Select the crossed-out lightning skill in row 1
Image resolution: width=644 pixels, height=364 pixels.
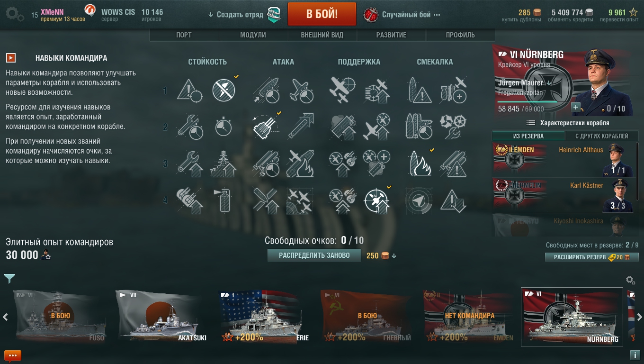pos(224,90)
